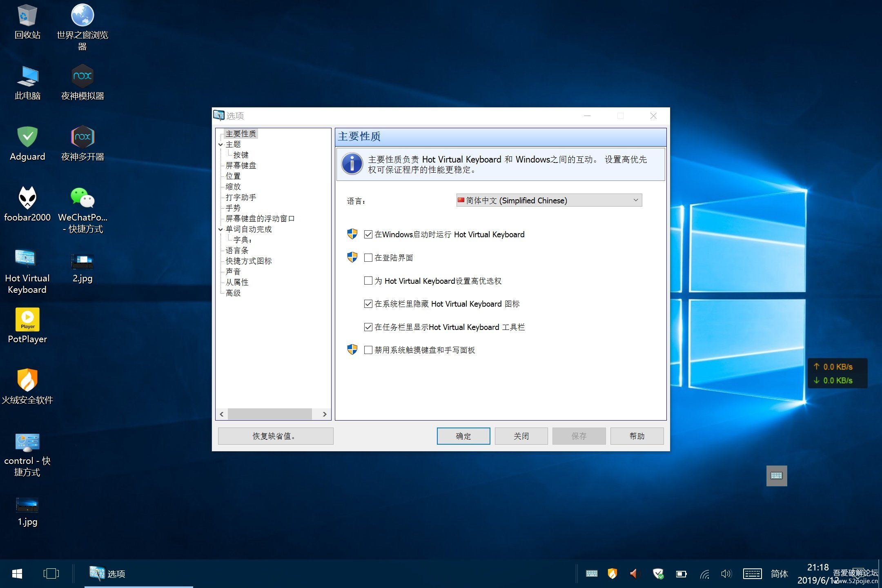
Task: Select 从属性 in the options tree
Action: click(237, 283)
